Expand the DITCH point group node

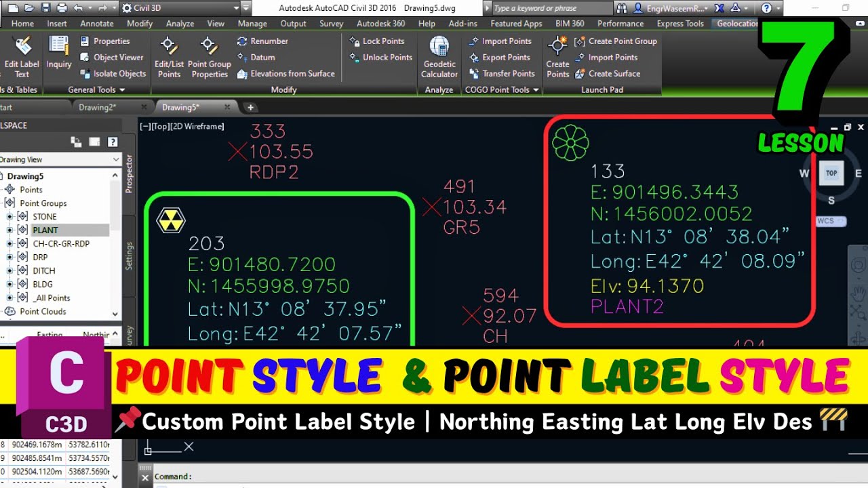point(10,271)
